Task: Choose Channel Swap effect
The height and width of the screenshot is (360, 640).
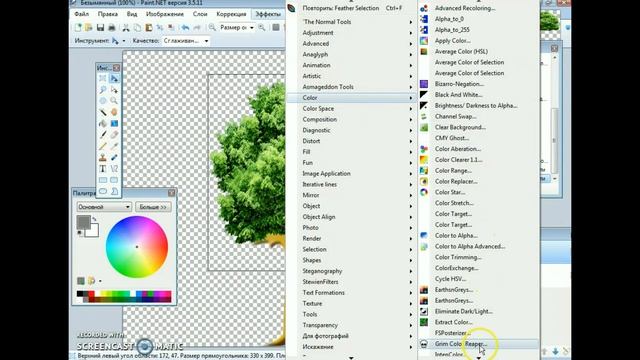Action: click(x=478, y=116)
